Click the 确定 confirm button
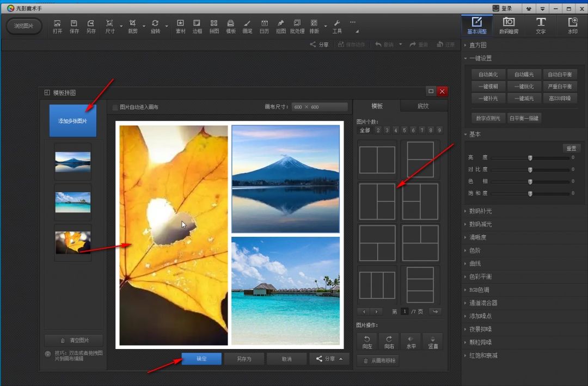This screenshot has width=588, height=386. click(201, 359)
